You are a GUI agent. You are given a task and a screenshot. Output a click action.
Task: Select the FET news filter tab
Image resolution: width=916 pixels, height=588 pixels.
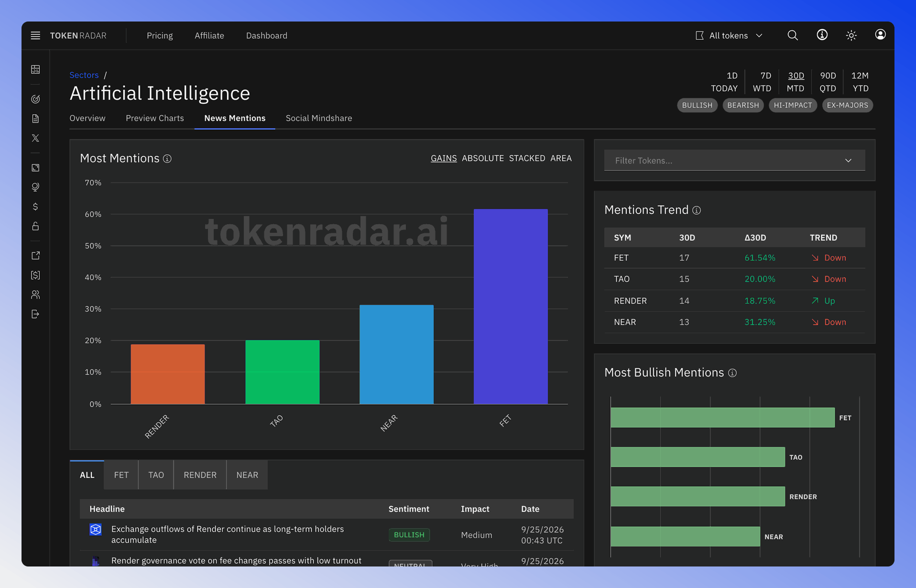(x=121, y=475)
